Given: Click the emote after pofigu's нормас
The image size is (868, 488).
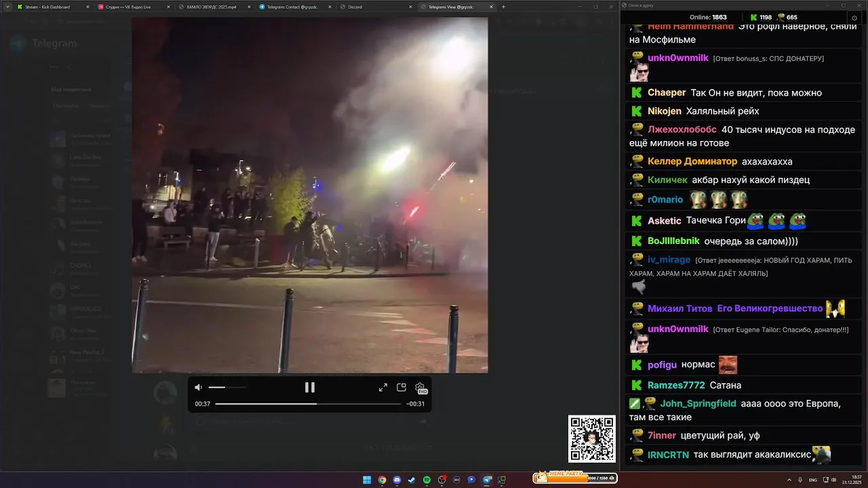Looking at the screenshot, I should pyautogui.click(x=728, y=365).
